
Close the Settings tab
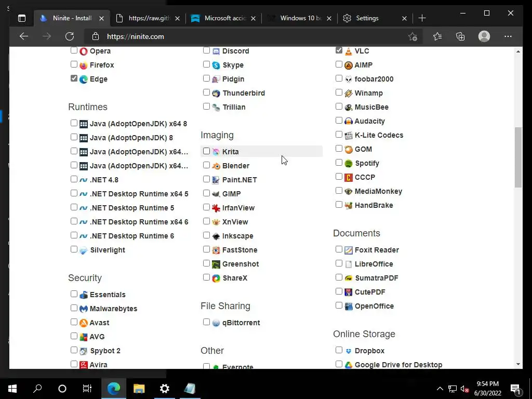tap(404, 18)
